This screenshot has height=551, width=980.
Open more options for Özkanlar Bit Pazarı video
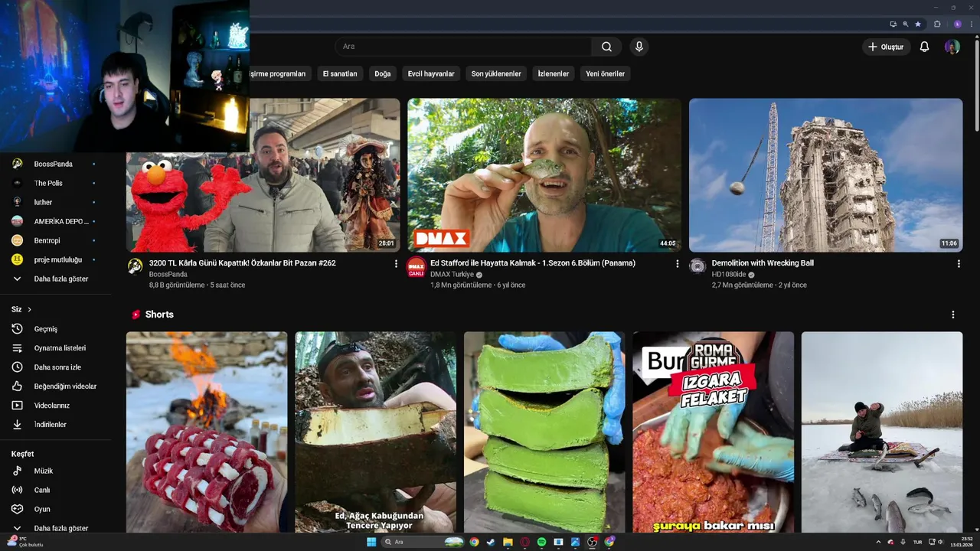click(396, 264)
